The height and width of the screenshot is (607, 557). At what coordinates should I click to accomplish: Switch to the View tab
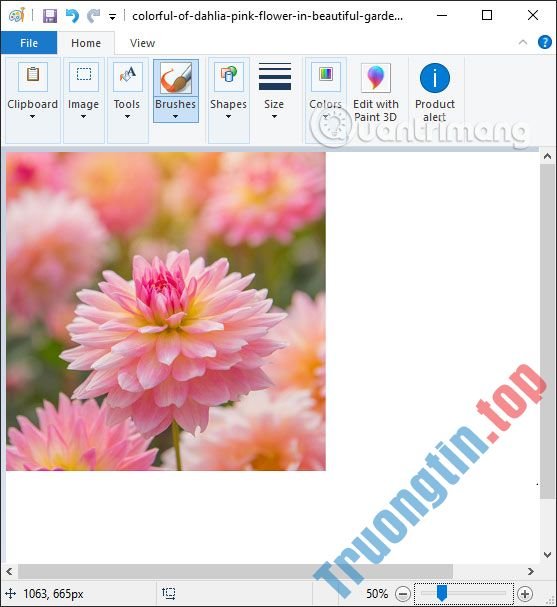[142, 43]
